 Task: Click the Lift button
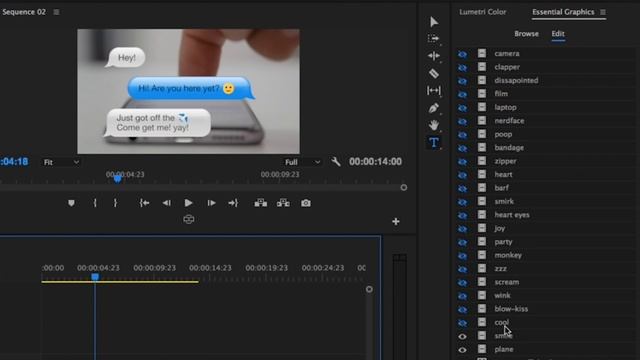(260, 203)
